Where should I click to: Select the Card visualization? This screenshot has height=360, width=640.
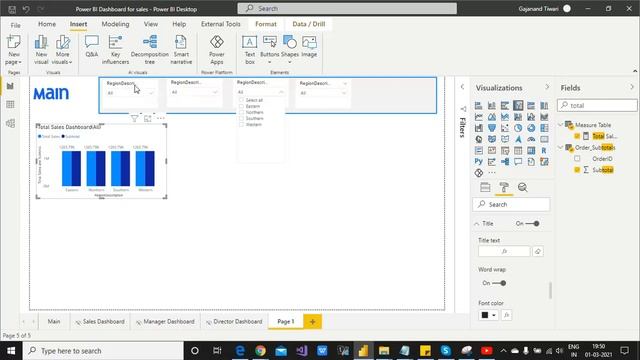pyautogui.click(x=544, y=139)
